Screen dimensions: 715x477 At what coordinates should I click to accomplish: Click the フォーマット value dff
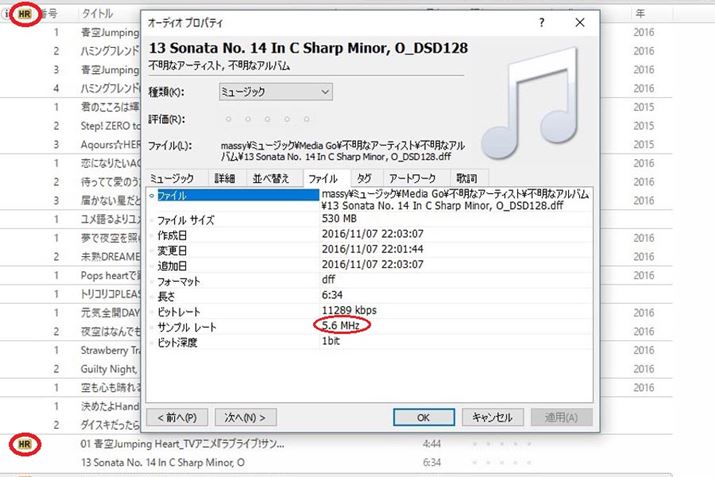click(328, 280)
